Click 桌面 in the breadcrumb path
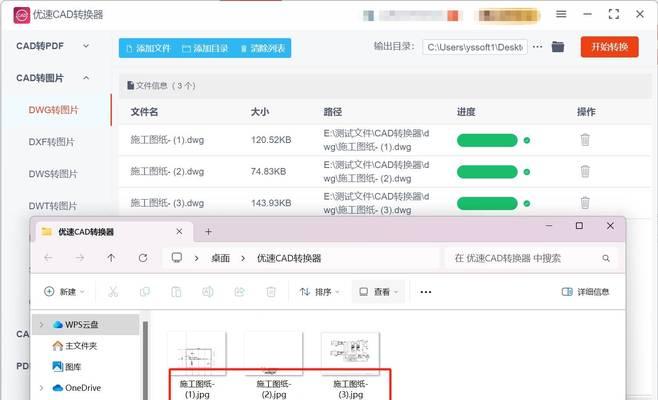Screen dimensions: 658x400 pyautogui.click(x=220, y=258)
